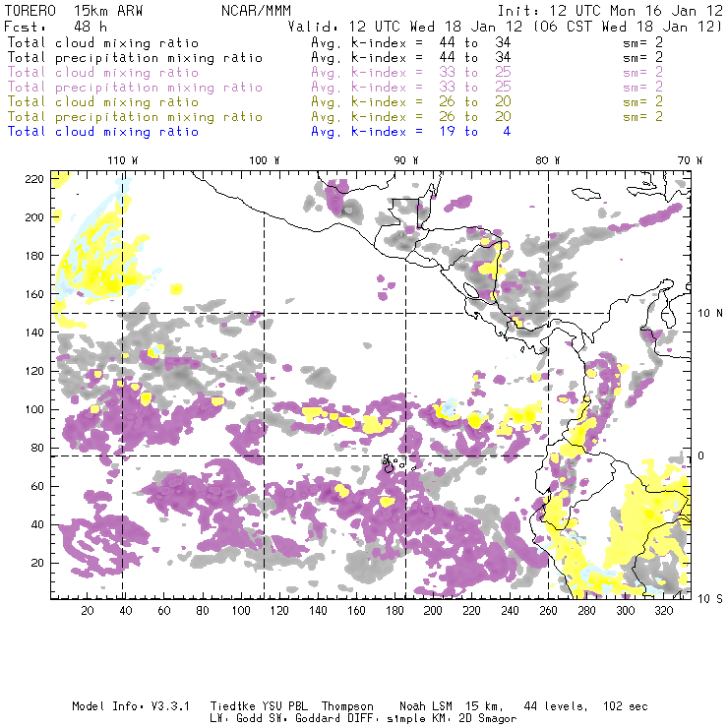
Task: Click olive 'Total cloud mixing ratio' legend entry
Action: click(103, 102)
